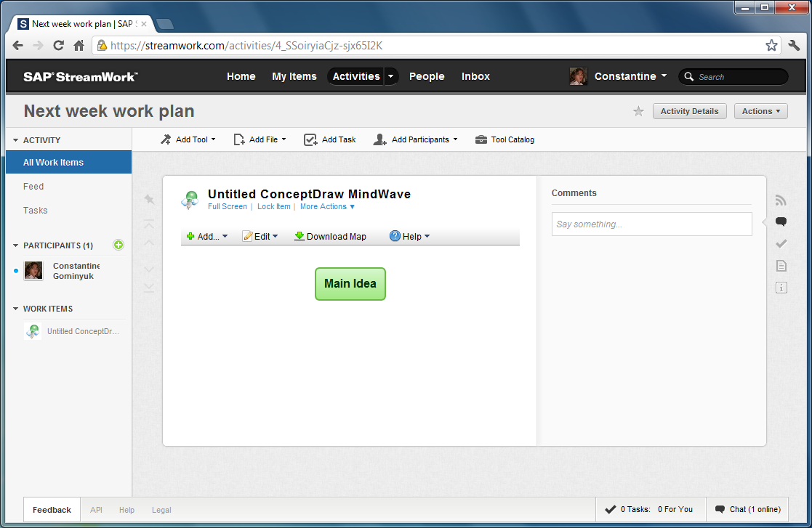Open the feed RSS side icon

[781, 200]
